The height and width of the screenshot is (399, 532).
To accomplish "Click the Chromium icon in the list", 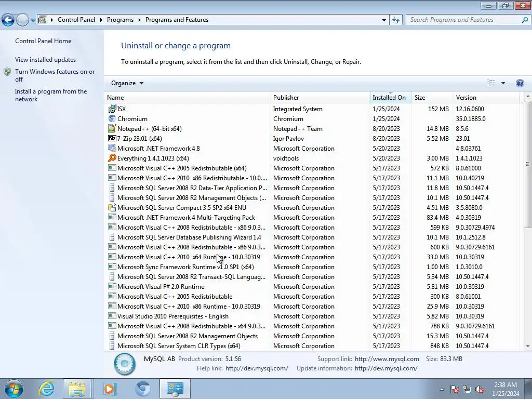I will tap(112, 119).
